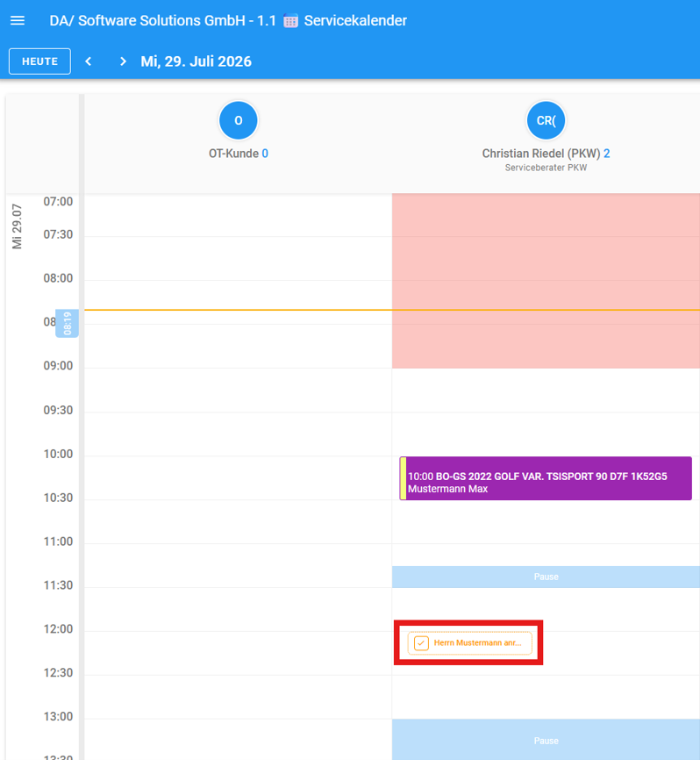Click the 12:00 time label
700x760 pixels.
click(x=58, y=629)
